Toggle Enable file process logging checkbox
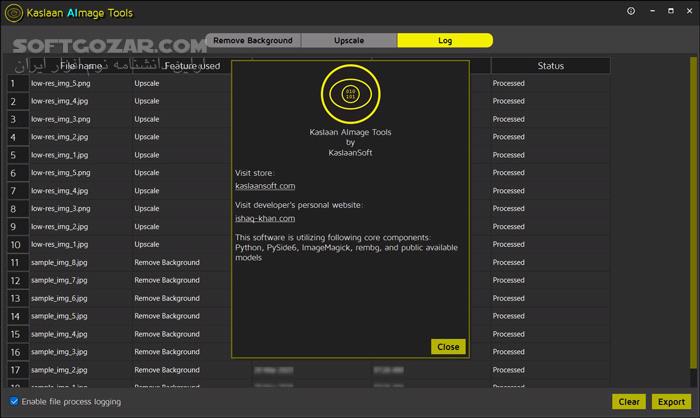The image size is (700, 418). tap(14, 402)
